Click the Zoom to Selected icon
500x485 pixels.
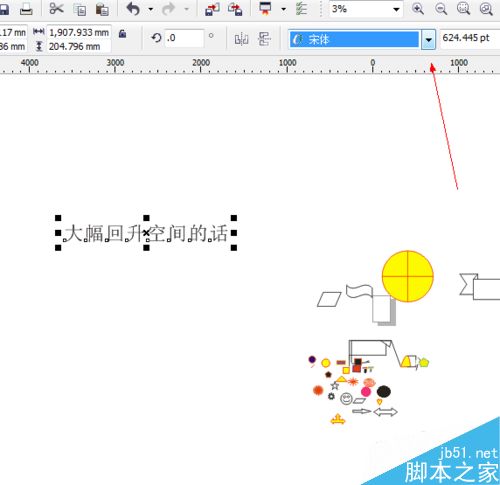pyautogui.click(x=463, y=9)
